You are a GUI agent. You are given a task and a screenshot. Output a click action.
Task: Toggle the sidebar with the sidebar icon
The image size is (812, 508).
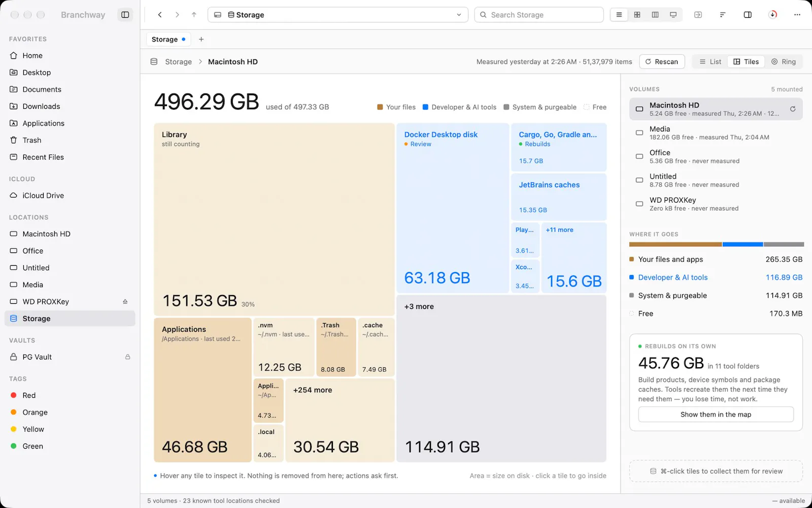tap(125, 15)
